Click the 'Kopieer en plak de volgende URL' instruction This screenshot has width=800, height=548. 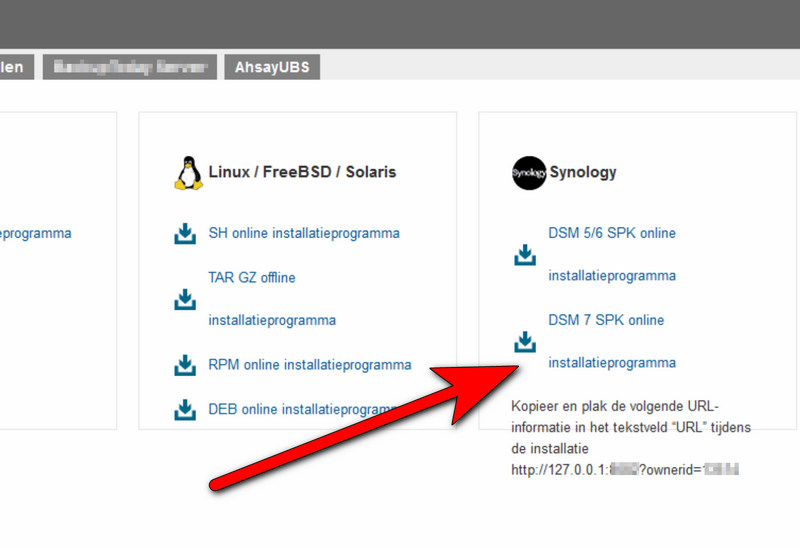pyautogui.click(x=631, y=427)
